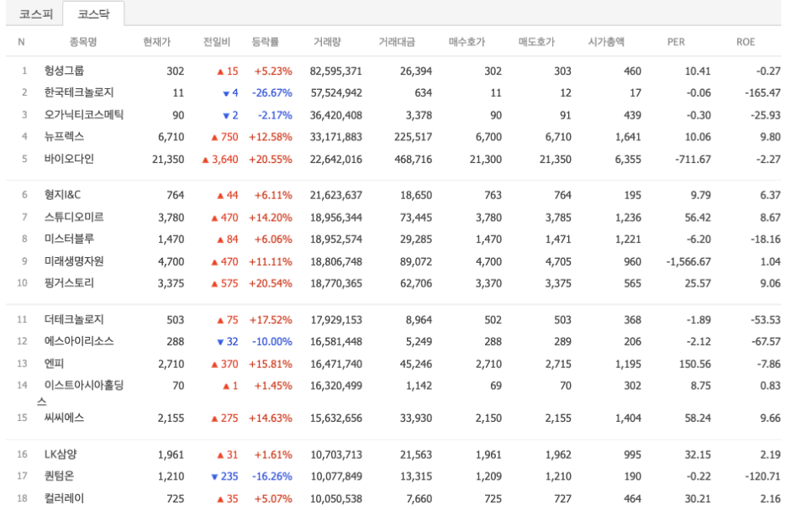812x510 pixels.
Task: Click the PER value -711.67
Action: 693,160
